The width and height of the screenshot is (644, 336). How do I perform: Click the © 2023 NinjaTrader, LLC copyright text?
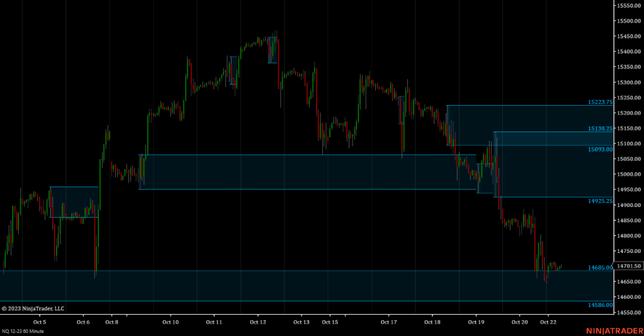point(33,308)
